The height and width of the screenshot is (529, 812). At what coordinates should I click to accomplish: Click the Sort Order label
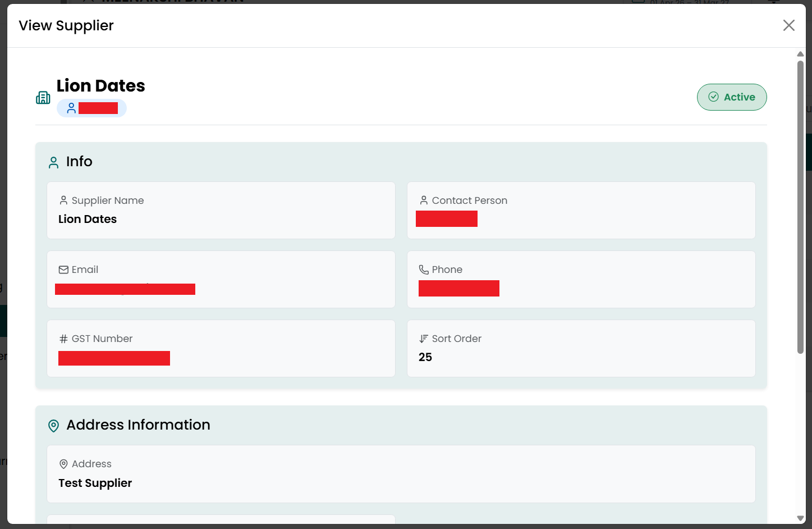point(457,339)
